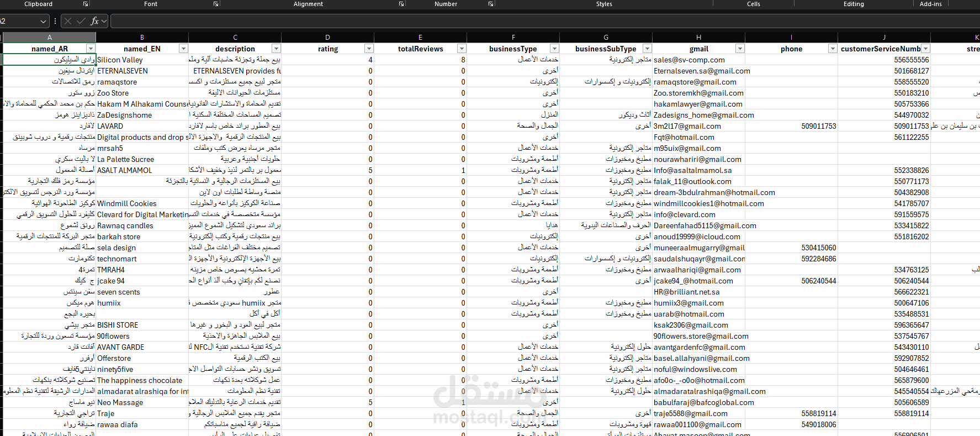Select column I header
Image resolution: width=980 pixels, height=436 pixels.
click(x=791, y=37)
